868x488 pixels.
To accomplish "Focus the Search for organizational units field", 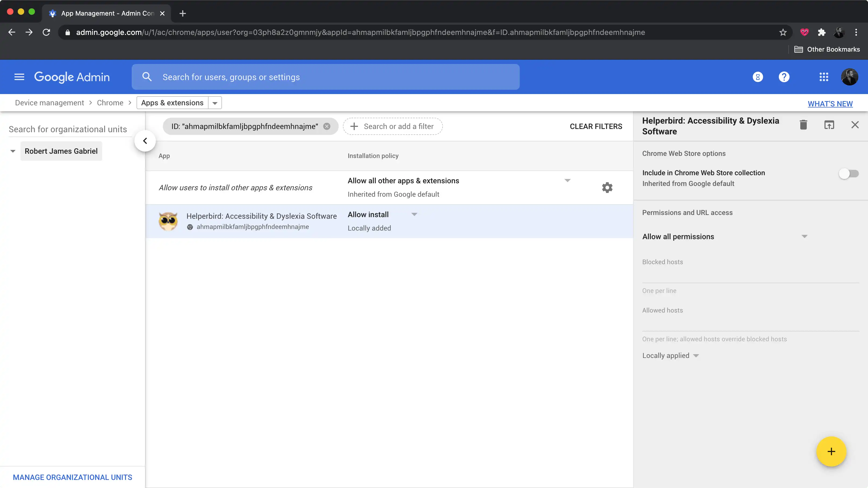I will (70, 129).
